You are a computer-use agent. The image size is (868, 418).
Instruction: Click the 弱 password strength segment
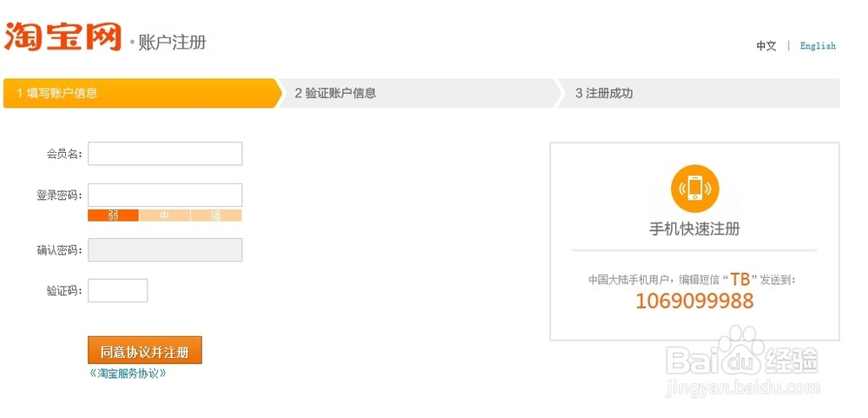pos(114,216)
